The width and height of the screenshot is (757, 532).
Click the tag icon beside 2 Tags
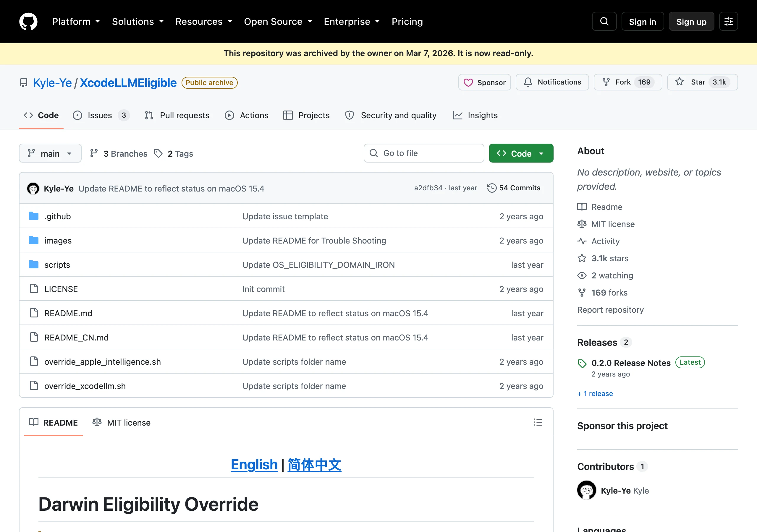[158, 153]
